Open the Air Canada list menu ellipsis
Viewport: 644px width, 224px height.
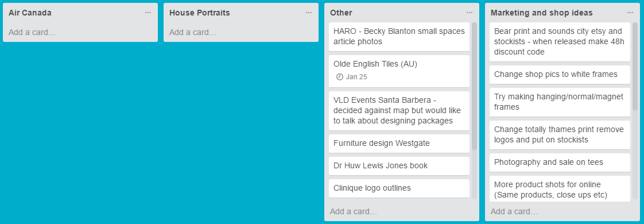click(x=148, y=13)
